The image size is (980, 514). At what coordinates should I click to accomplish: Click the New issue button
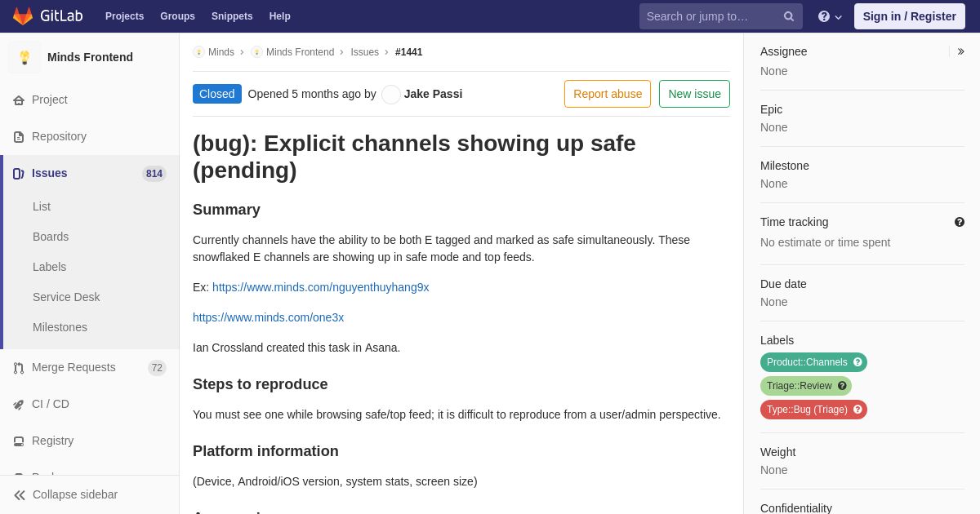click(694, 94)
